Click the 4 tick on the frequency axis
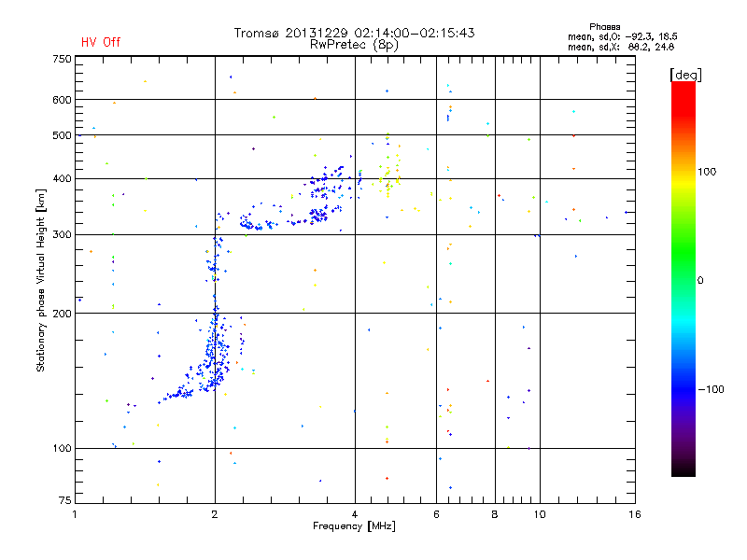 coord(355,515)
